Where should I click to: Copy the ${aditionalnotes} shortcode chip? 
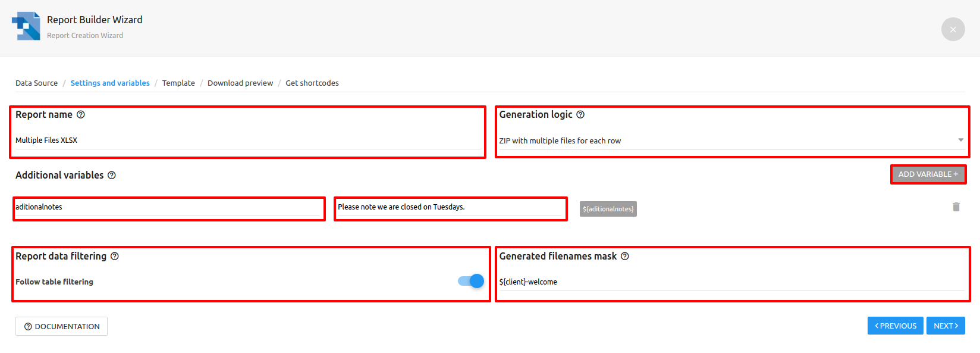point(608,209)
